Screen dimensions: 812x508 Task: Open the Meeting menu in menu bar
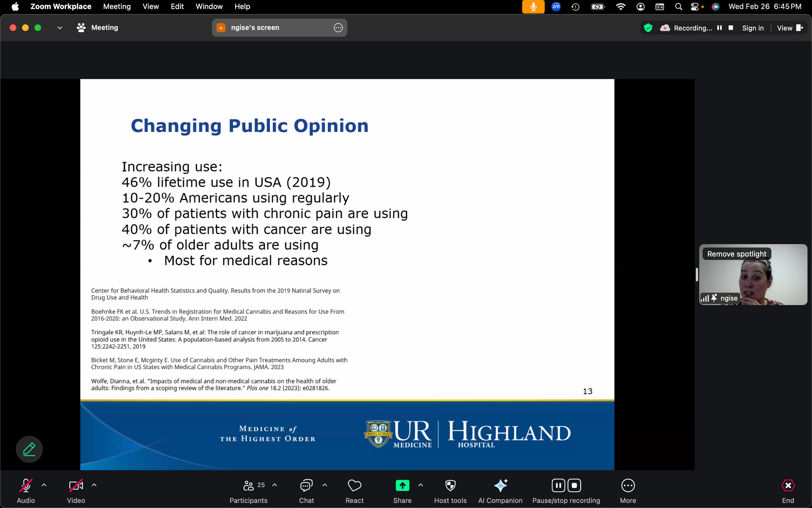point(117,6)
